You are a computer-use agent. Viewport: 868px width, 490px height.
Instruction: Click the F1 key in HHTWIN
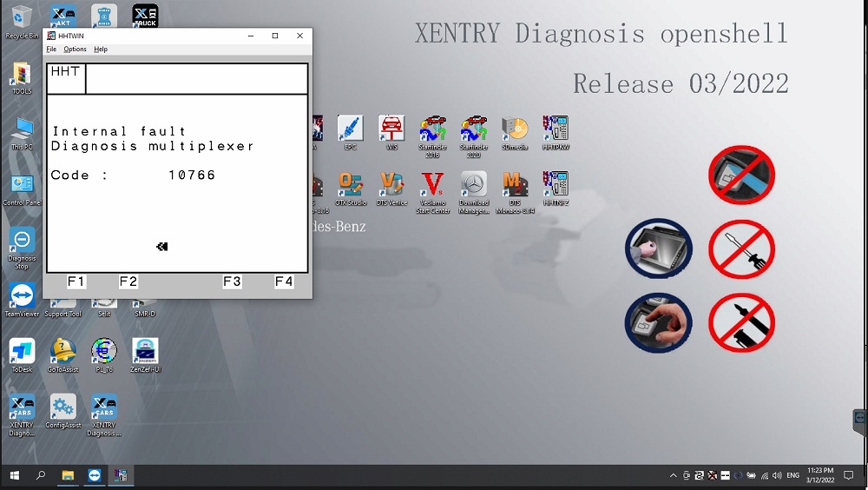[76, 281]
